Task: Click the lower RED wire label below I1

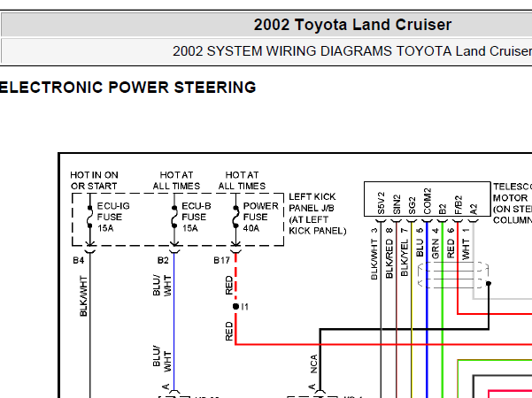Action: 229,331
